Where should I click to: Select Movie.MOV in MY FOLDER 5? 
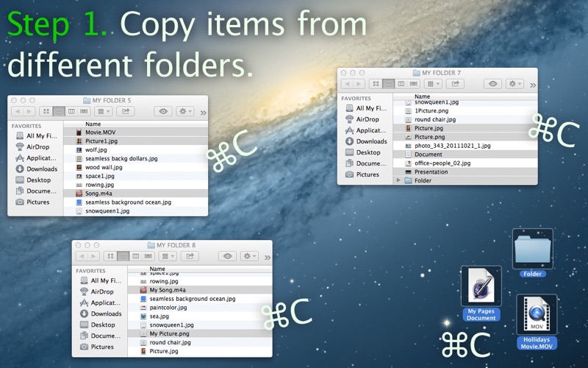136,132
